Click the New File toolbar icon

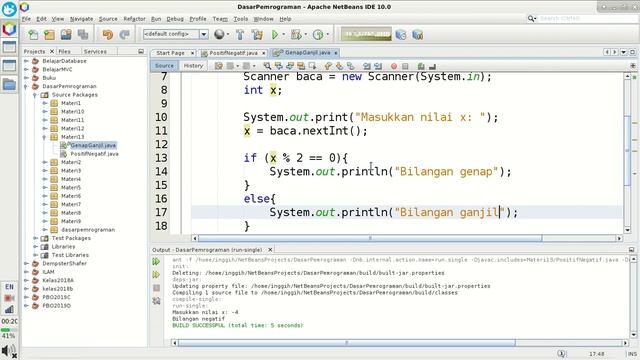[x=33, y=35]
